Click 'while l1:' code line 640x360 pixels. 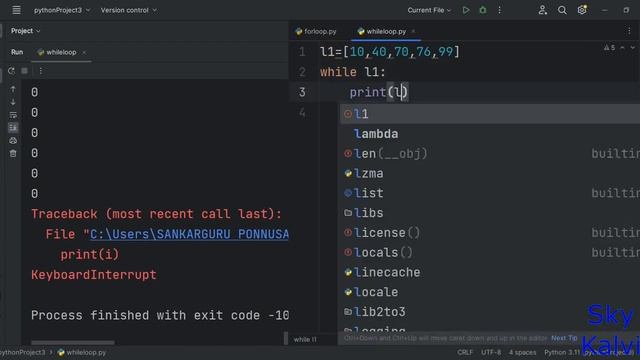(x=353, y=72)
